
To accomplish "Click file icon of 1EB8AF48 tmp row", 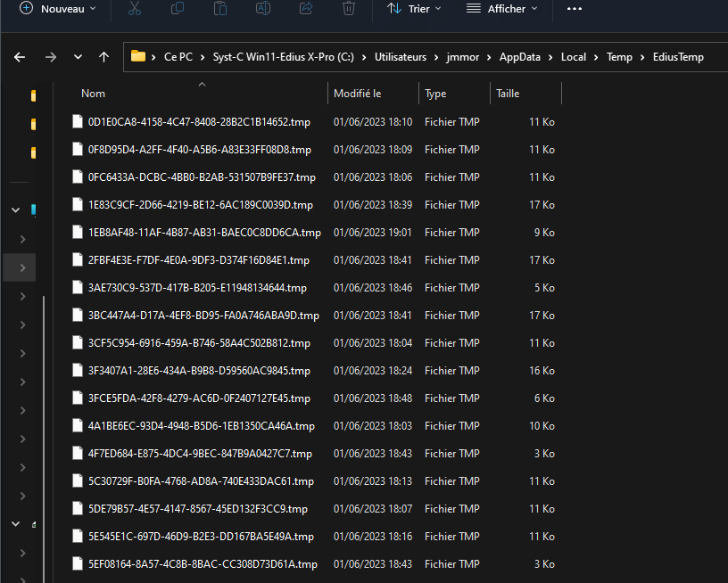I will 78,232.
